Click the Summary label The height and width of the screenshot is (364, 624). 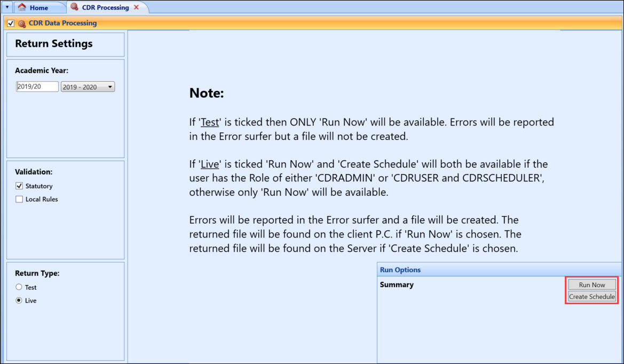397,284
